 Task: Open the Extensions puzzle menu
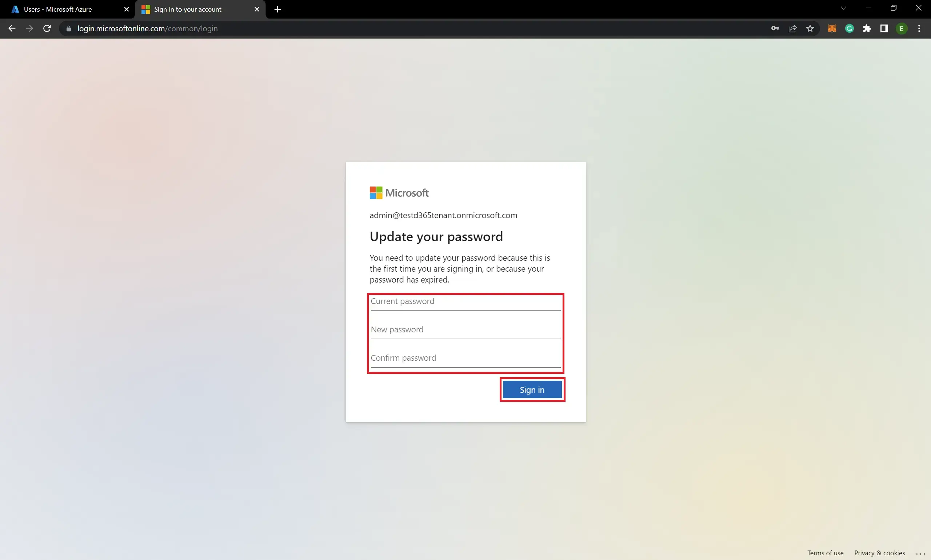pyautogui.click(x=867, y=29)
